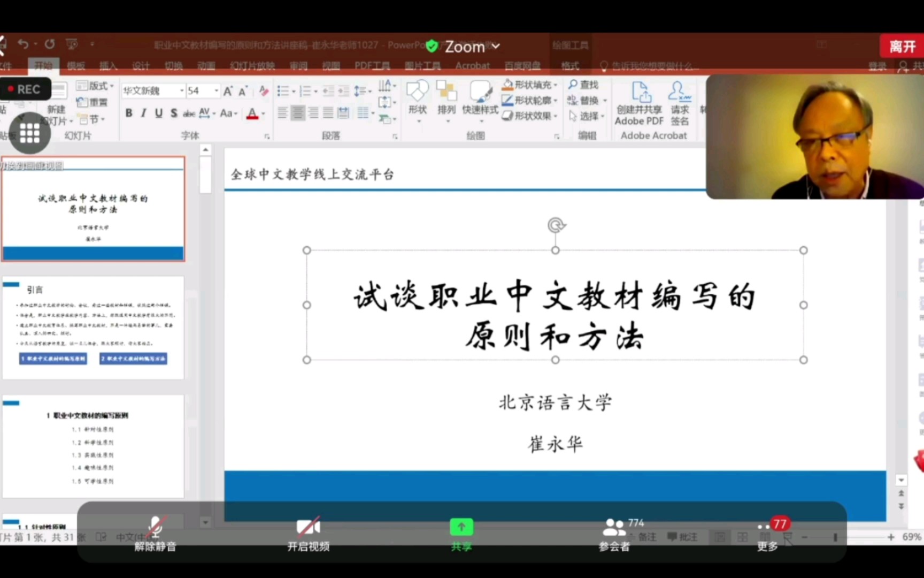Turn on camera with 开启视频
Screen dimensions: 924x578
point(308,534)
